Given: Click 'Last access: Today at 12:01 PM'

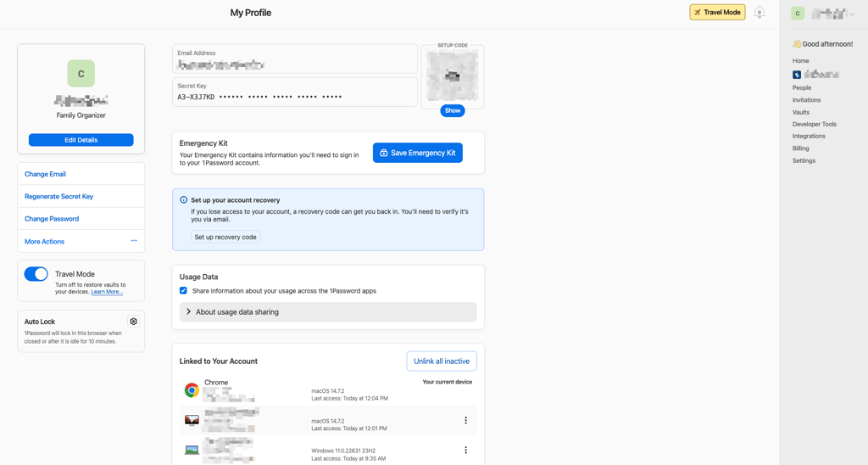Looking at the screenshot, I should tap(348, 429).
